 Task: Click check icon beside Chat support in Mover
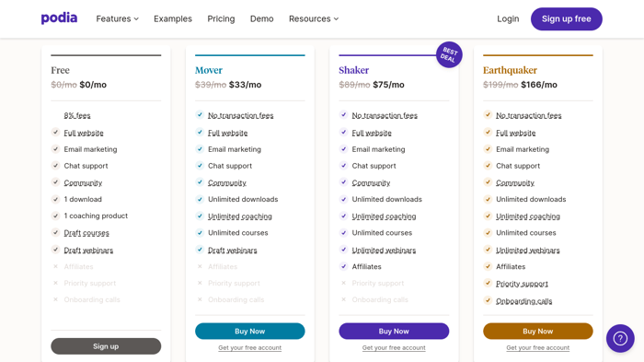[200, 166]
